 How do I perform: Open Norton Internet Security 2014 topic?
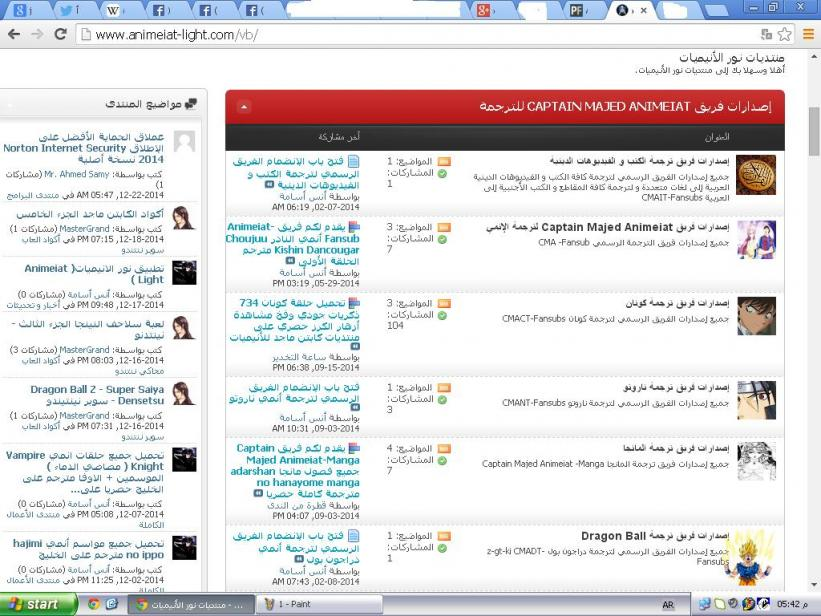(x=84, y=148)
